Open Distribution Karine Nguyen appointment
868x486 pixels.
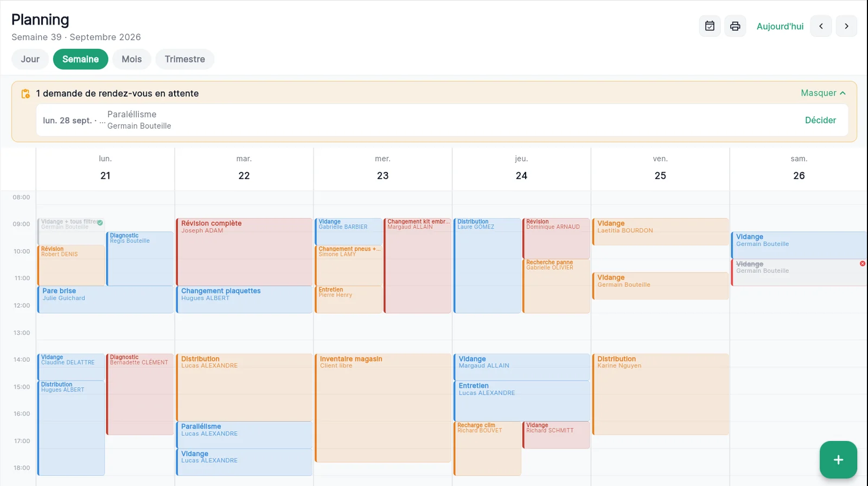coord(660,394)
